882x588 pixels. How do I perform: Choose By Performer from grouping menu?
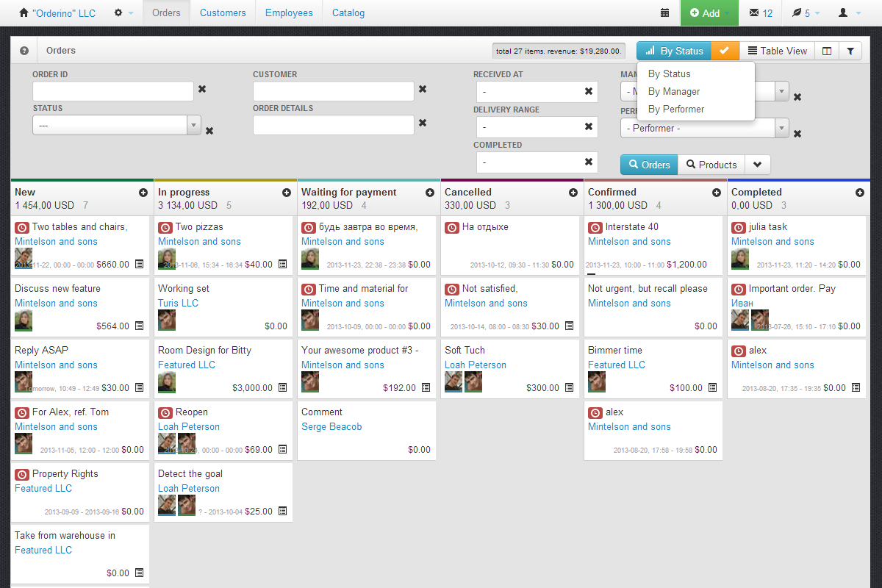[676, 109]
